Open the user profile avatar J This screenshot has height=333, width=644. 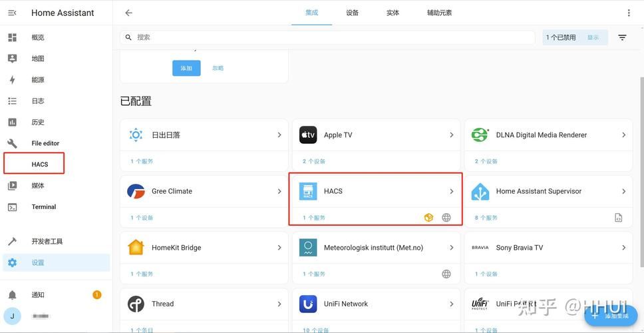tap(13, 316)
